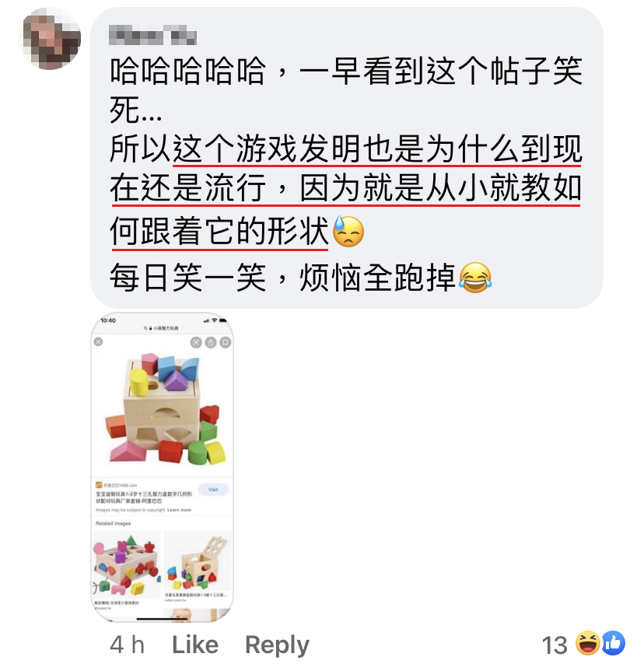The width and height of the screenshot is (644, 664).
Task: Click the commenter's blurred profile avatar
Action: tap(50, 39)
